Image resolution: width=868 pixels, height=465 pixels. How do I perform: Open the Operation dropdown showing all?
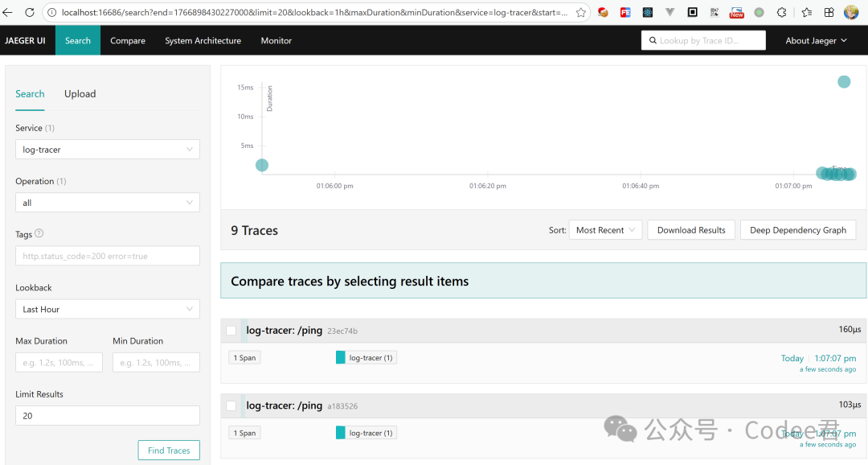tap(108, 202)
